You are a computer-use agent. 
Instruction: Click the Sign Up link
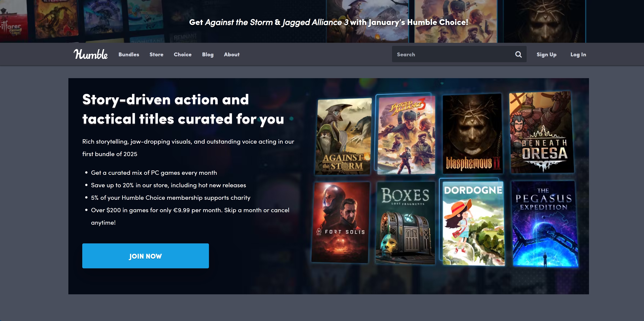(546, 54)
